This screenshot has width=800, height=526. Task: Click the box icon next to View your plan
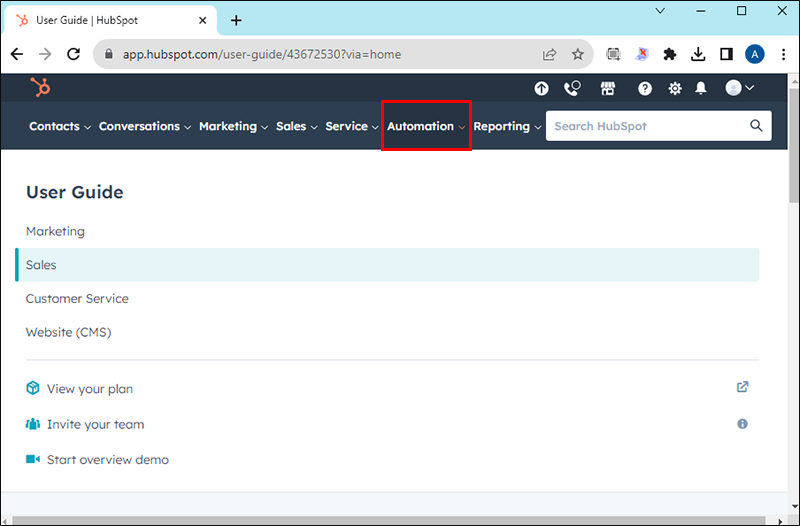coord(33,388)
